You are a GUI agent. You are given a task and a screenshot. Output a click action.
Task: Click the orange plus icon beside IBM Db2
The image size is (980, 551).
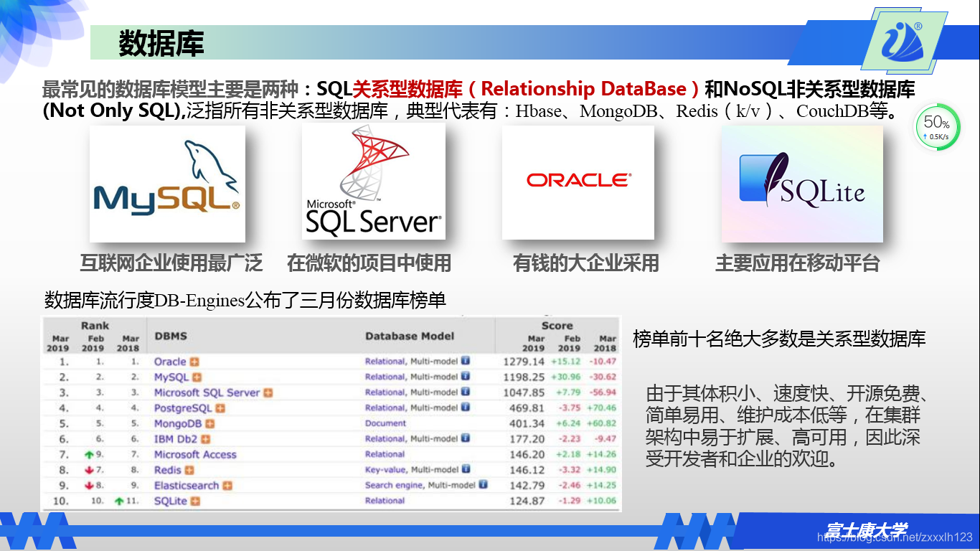205,439
